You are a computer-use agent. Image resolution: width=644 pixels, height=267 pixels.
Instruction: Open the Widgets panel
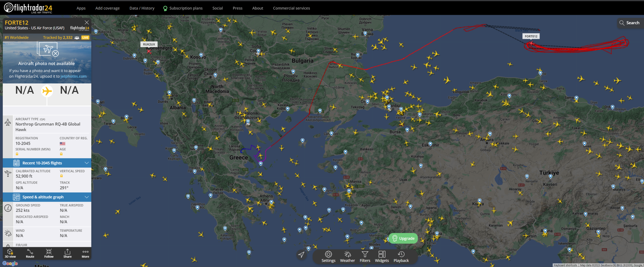pos(382,256)
